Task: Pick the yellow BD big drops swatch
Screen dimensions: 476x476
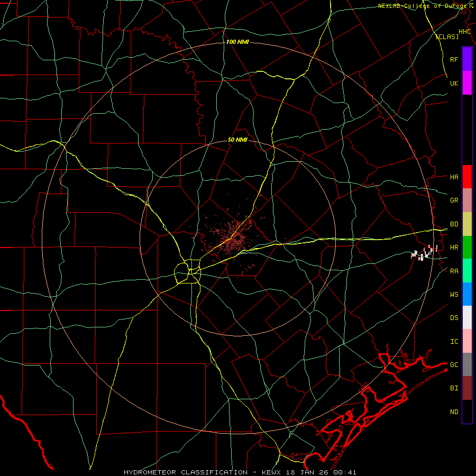Action: coord(467,224)
